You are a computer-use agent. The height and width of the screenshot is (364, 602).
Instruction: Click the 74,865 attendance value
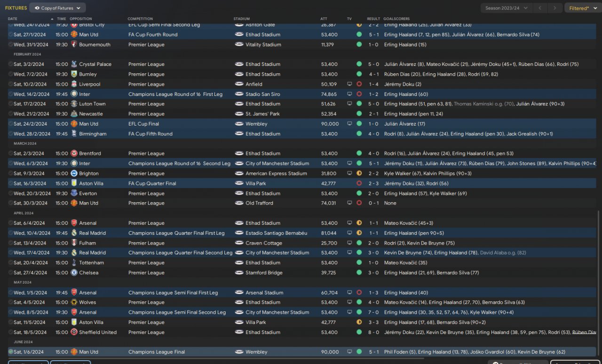tap(329, 94)
